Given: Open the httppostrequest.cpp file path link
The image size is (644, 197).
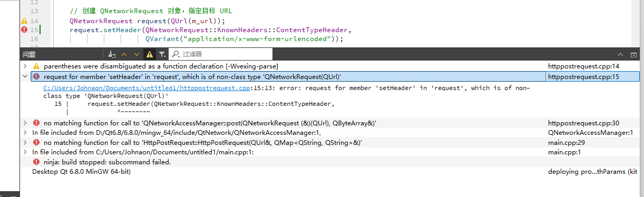Looking at the screenshot, I should pyautogui.click(x=147, y=88).
